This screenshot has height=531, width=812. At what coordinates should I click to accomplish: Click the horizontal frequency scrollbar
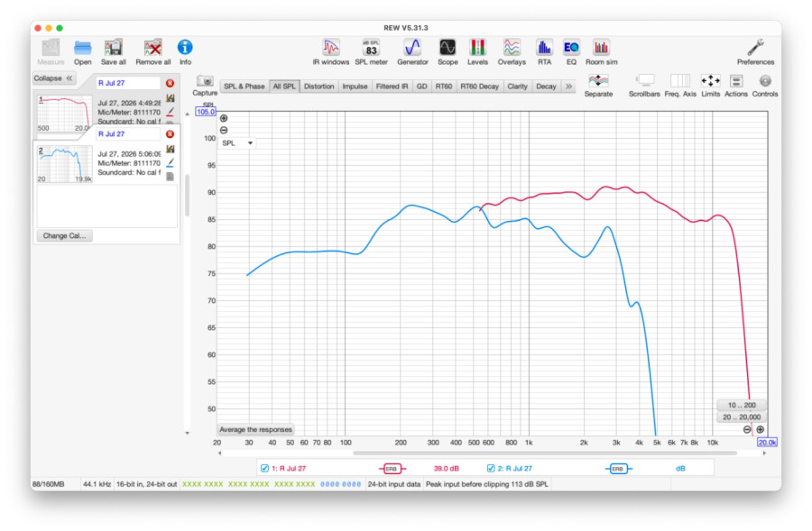pyautogui.click(x=545, y=453)
